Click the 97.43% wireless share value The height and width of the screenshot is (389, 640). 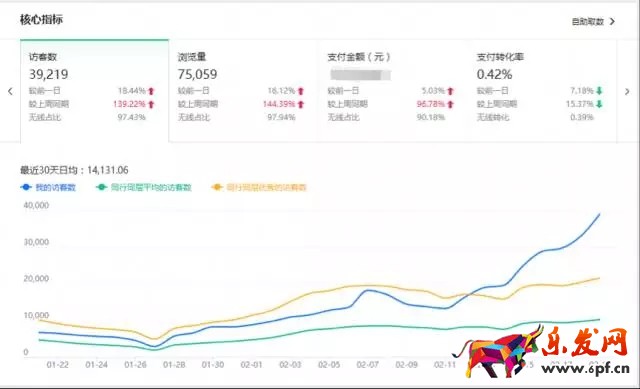coord(131,118)
